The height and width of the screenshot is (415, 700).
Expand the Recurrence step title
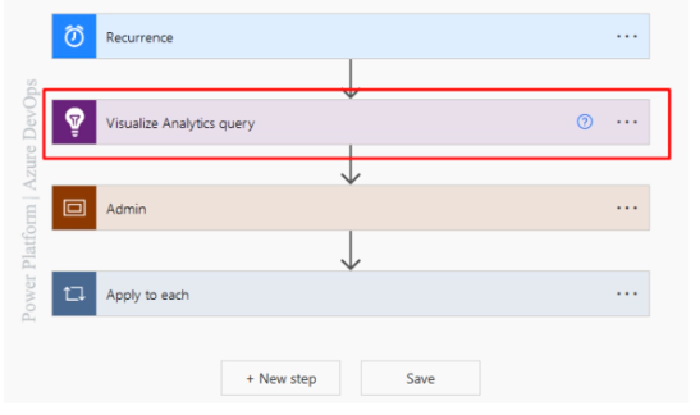pos(140,37)
